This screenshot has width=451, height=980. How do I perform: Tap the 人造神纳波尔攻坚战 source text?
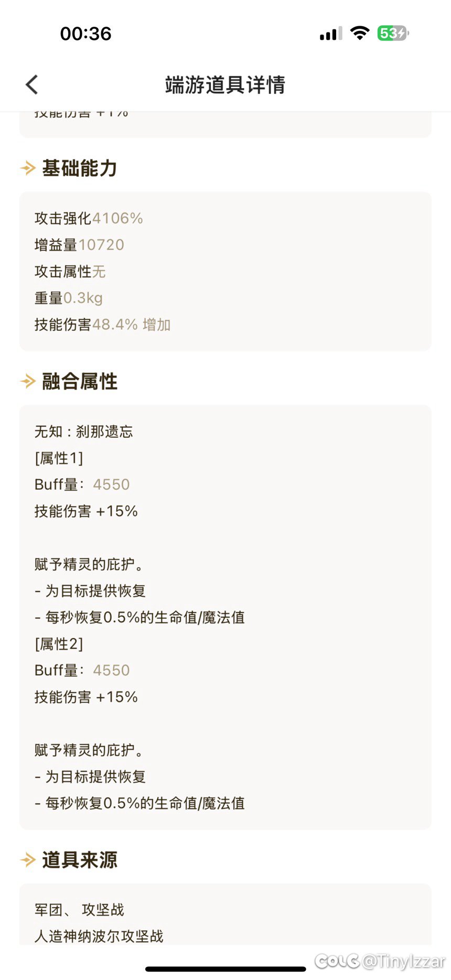click(x=99, y=936)
